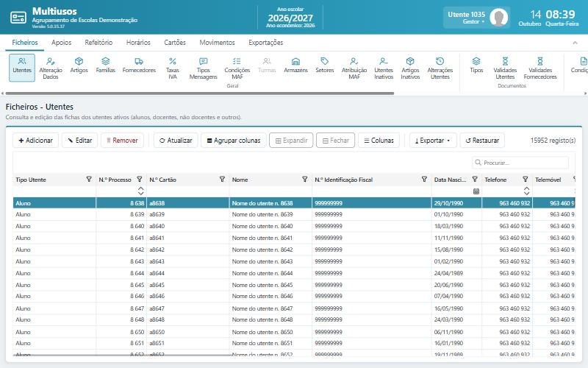Switch to the Exportações tab
The height and width of the screenshot is (368, 588).
click(x=265, y=43)
